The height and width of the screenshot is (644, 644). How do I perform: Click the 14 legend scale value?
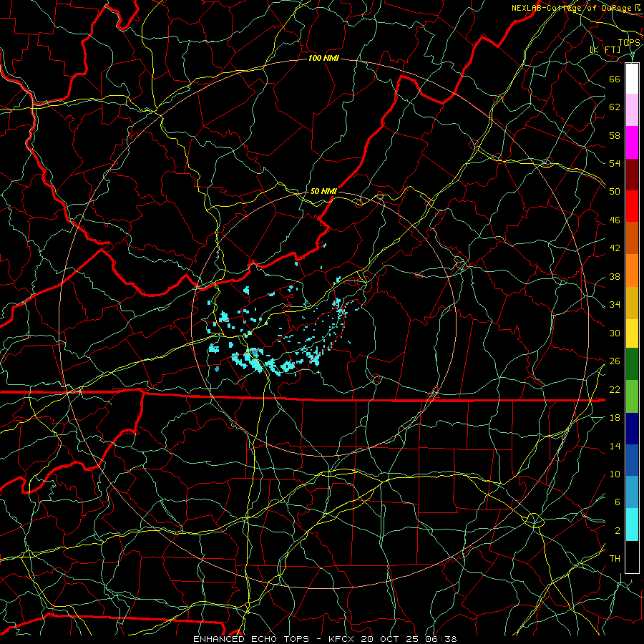coord(615,446)
